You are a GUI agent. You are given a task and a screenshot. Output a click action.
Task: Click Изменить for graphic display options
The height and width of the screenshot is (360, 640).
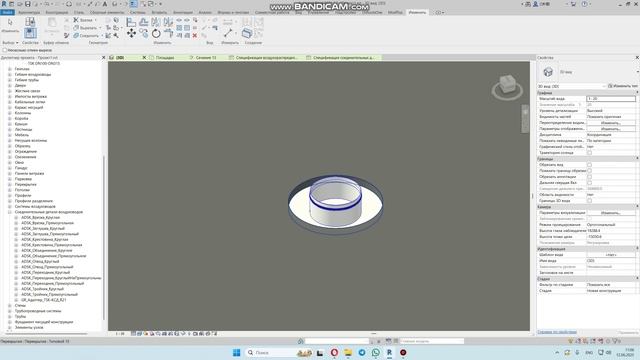click(611, 129)
